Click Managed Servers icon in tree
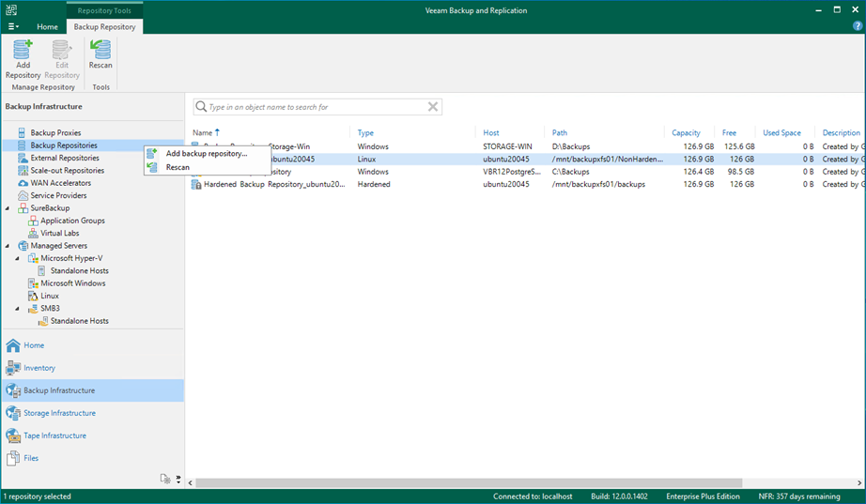Screen dimensions: 866x504 [23, 246]
